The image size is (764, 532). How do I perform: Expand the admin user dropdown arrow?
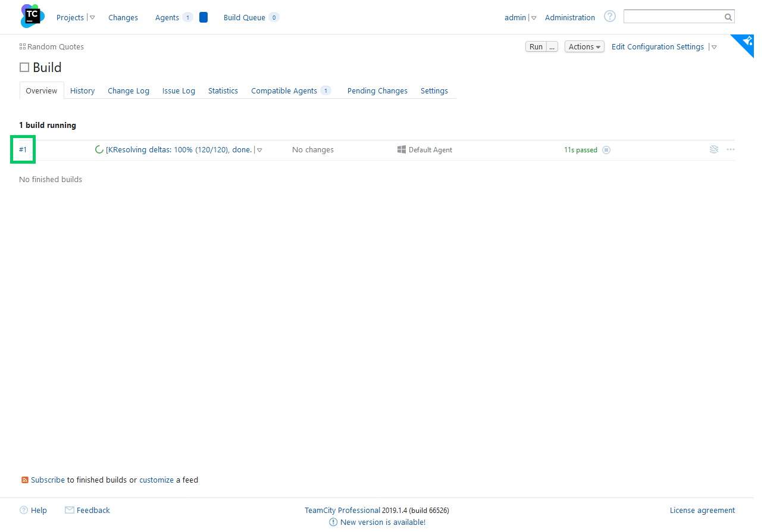(534, 18)
